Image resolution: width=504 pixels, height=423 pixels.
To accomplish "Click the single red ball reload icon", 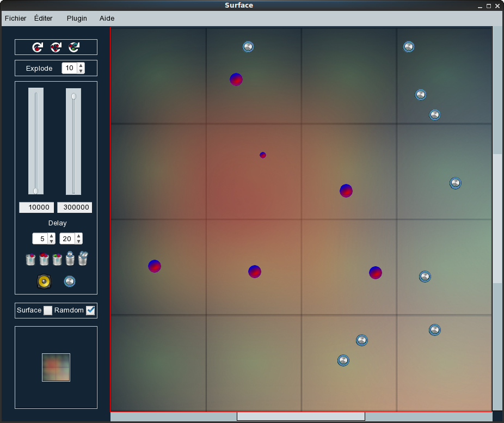I will point(38,47).
